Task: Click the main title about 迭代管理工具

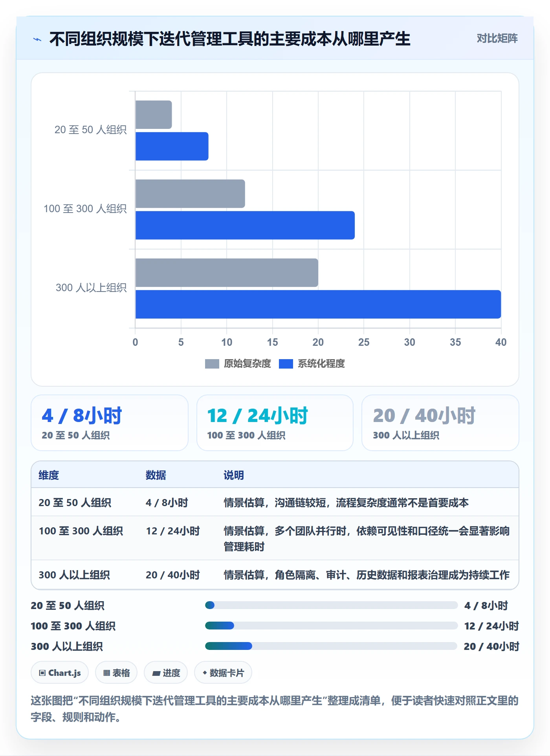Action: click(230, 39)
